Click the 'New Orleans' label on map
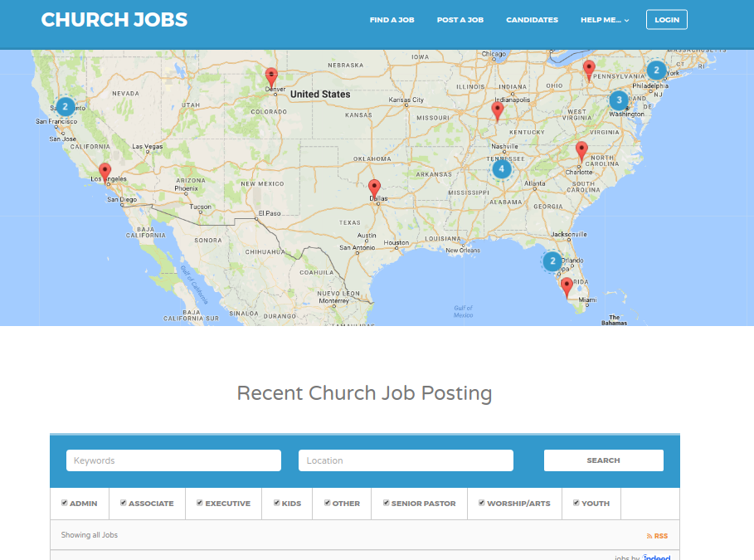The width and height of the screenshot is (754, 560). pos(463,251)
